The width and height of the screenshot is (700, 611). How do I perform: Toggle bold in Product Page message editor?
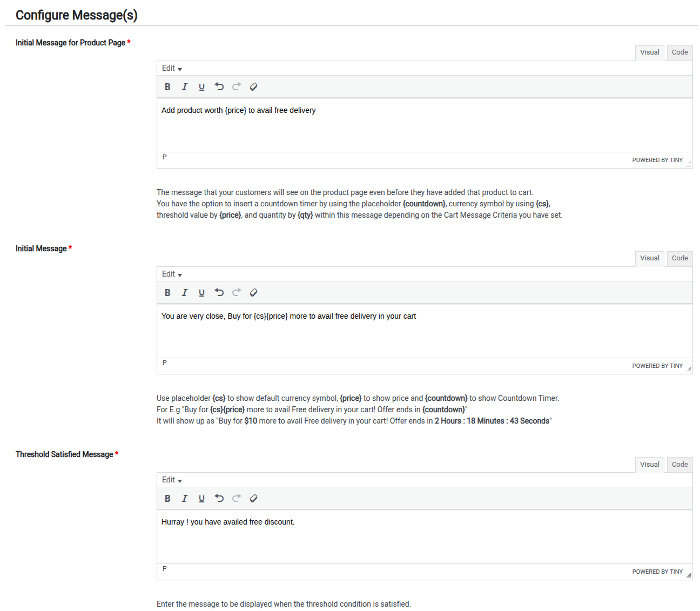167,87
